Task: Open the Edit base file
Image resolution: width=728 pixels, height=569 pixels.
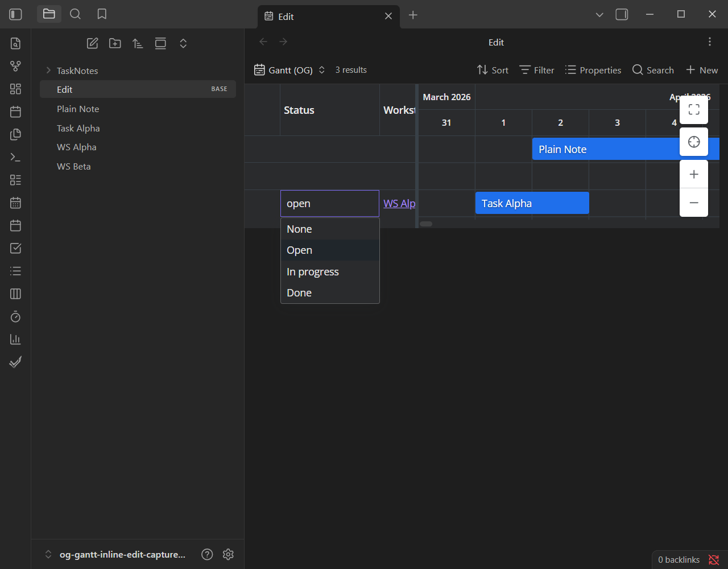Action: click(138, 89)
